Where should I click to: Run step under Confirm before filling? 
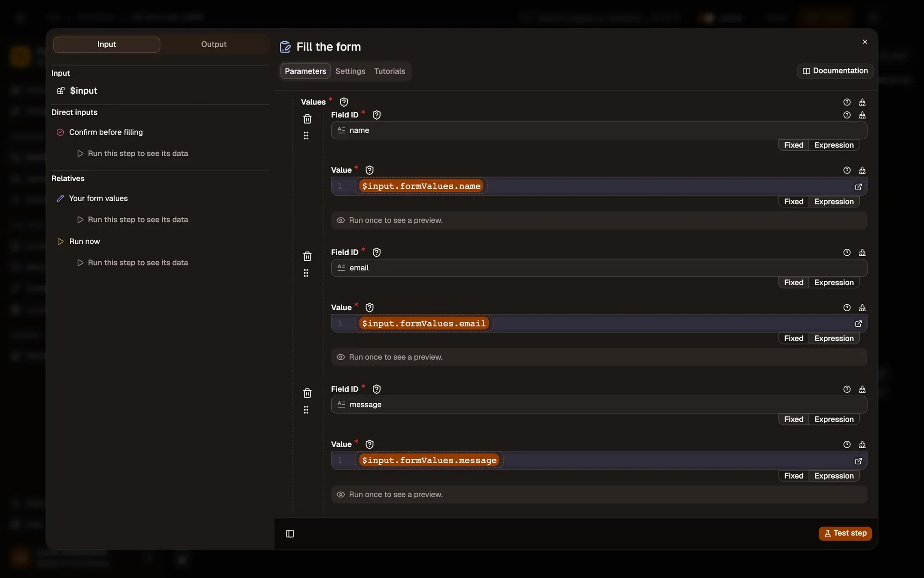click(133, 154)
